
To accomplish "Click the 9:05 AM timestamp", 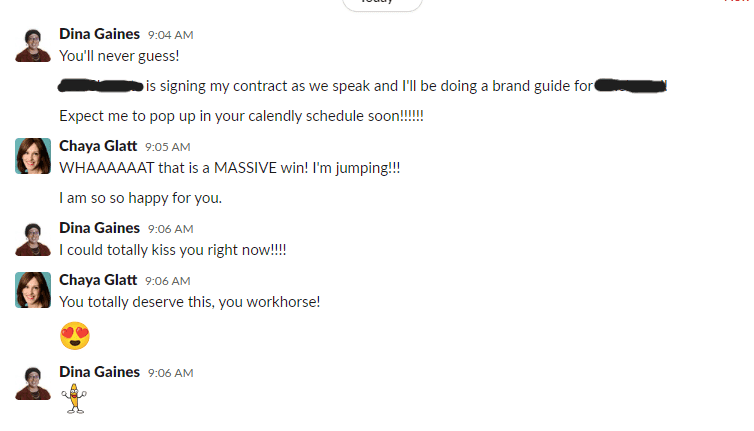I will pos(167,146).
